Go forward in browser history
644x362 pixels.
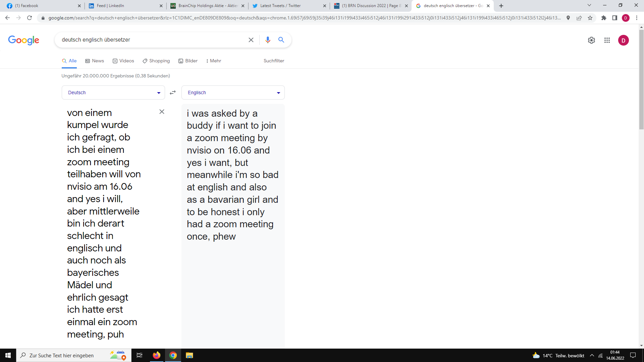click(x=18, y=18)
